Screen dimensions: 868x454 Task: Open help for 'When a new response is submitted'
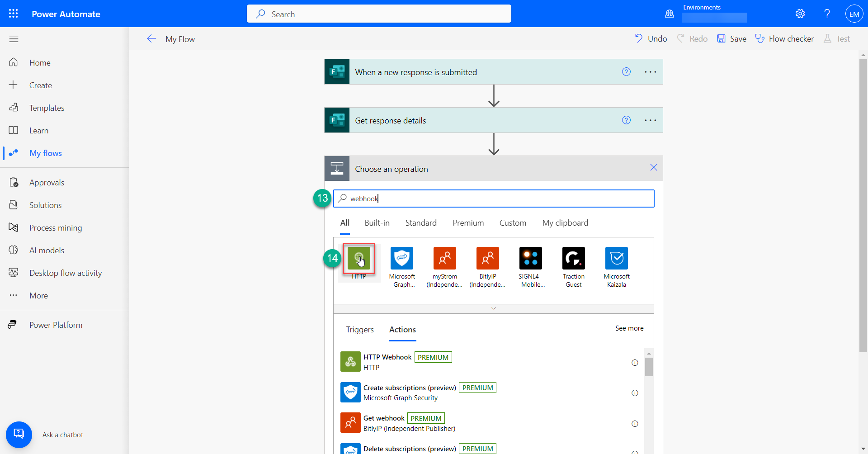(x=626, y=71)
